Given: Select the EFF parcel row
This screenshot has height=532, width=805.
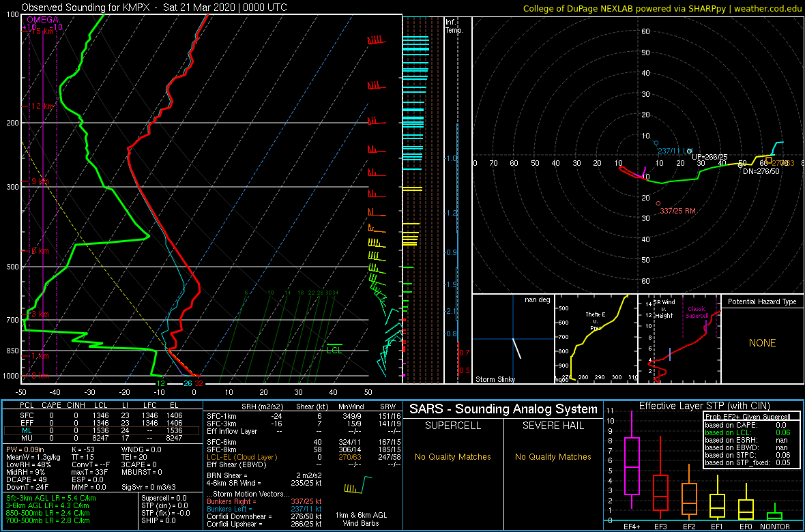Looking at the screenshot, I should (102, 422).
